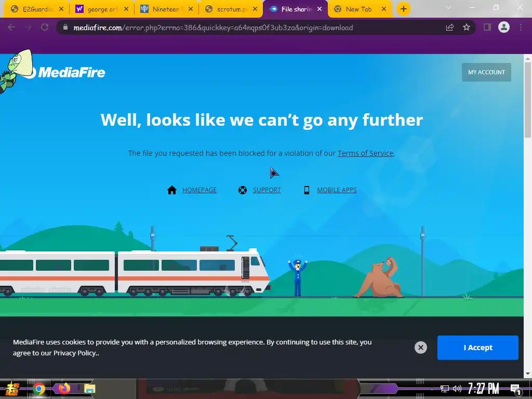This screenshot has width=532, height=399.
Task: Accept cookies with I Accept button
Action: 478,348
